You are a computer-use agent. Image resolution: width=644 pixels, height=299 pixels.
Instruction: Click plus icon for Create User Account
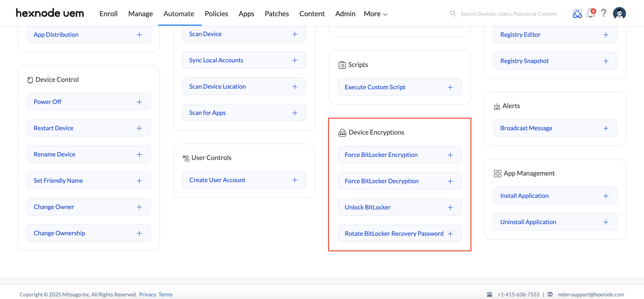point(295,180)
